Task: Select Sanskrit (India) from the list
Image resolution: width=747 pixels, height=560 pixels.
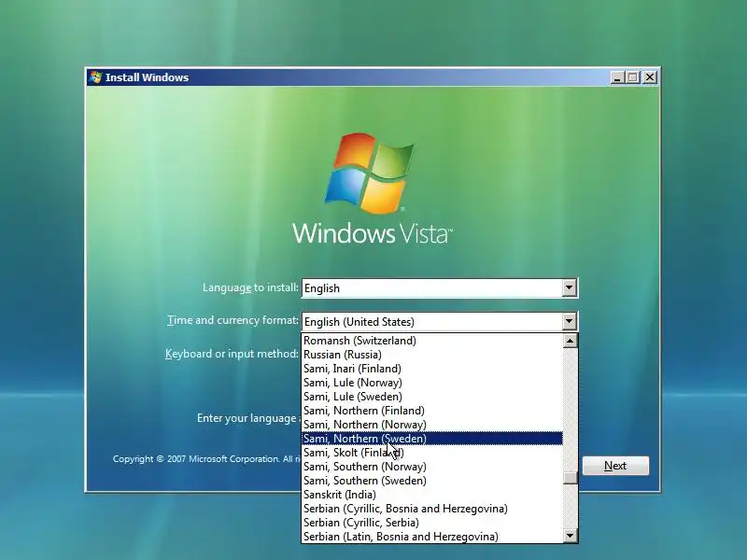Action: tap(432, 495)
